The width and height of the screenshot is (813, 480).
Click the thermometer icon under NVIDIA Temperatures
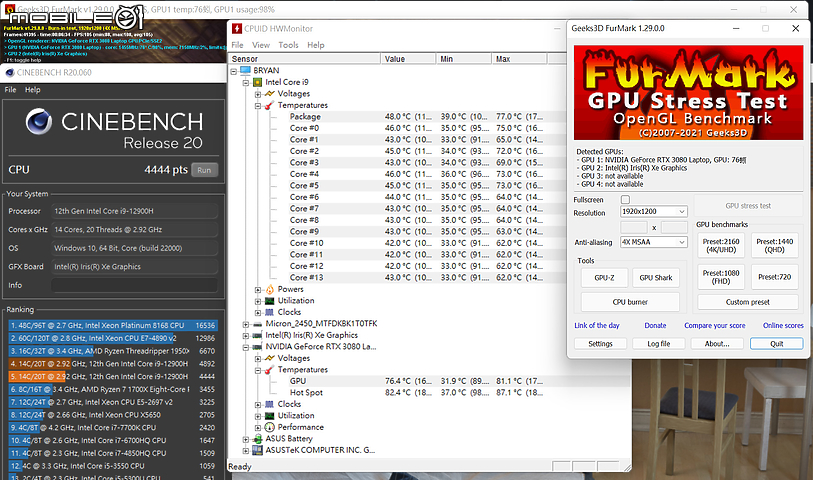pos(270,370)
